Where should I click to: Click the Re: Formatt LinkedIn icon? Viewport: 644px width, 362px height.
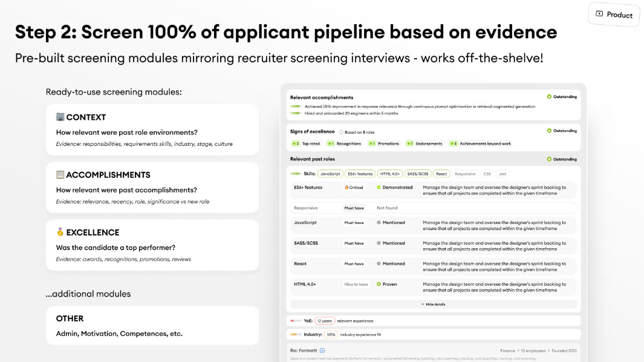(x=322, y=350)
